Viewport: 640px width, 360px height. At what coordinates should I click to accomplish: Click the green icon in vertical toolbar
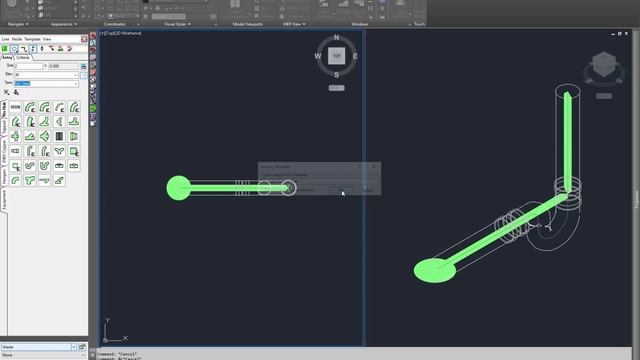93,109
